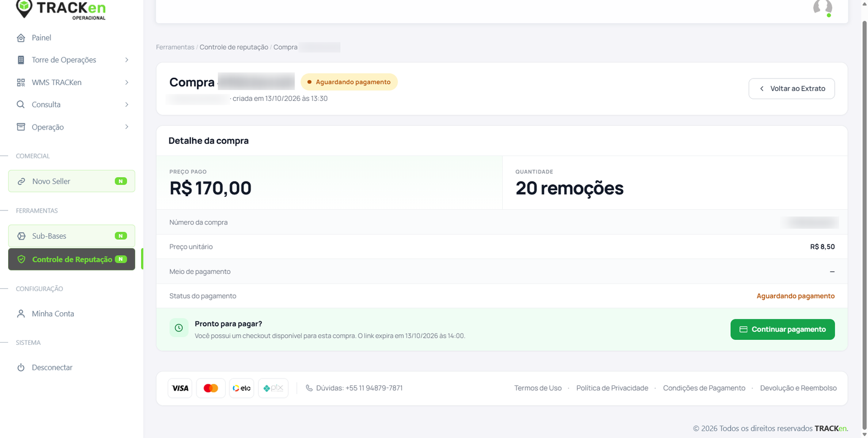This screenshot has height=438, width=868.
Task: Click the WMS TRACKen grid icon
Action: tap(21, 82)
